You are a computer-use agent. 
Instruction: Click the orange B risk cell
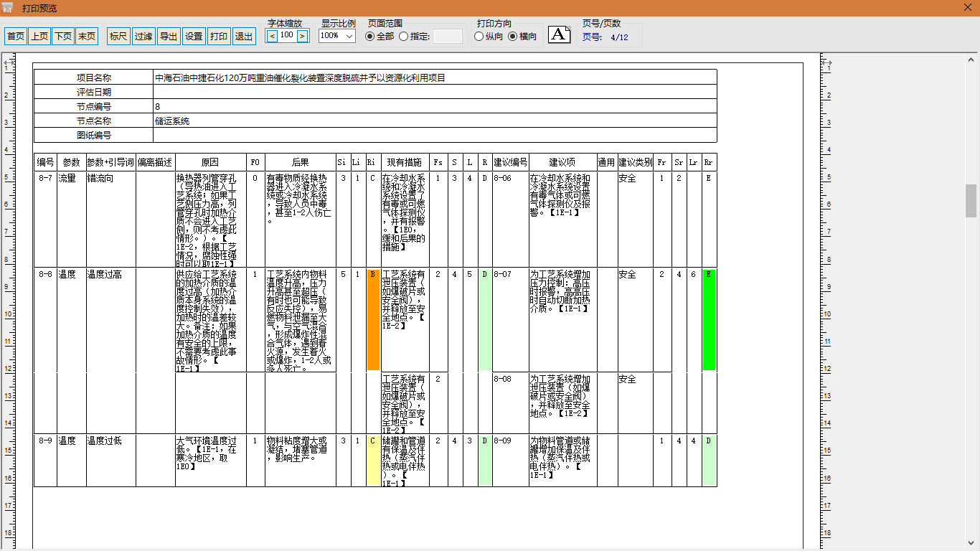point(373,320)
